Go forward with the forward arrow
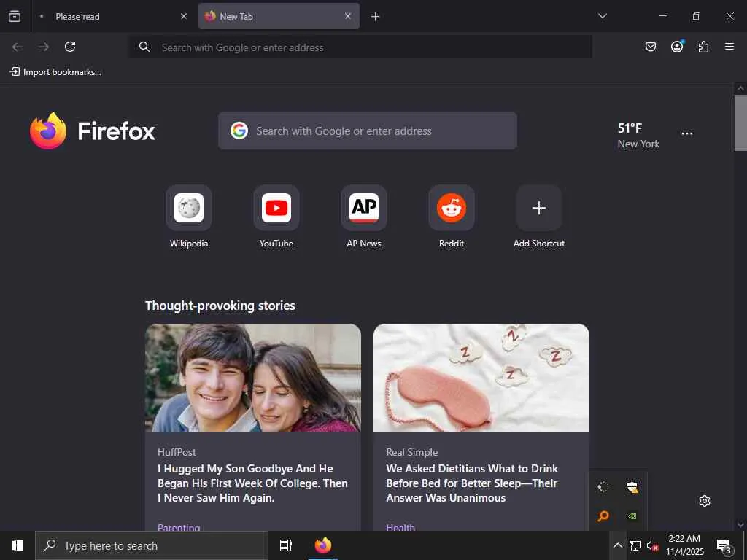Viewport: 747px width, 560px height. click(x=44, y=47)
